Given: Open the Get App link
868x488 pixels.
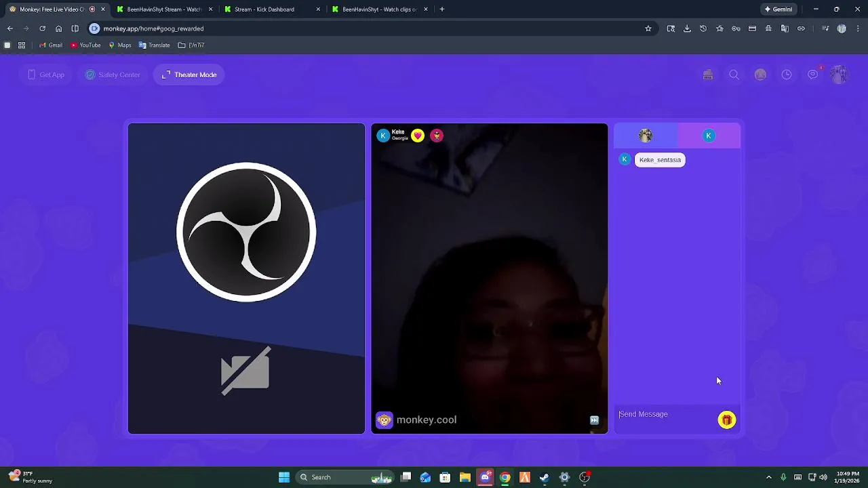Looking at the screenshot, I should (x=46, y=75).
